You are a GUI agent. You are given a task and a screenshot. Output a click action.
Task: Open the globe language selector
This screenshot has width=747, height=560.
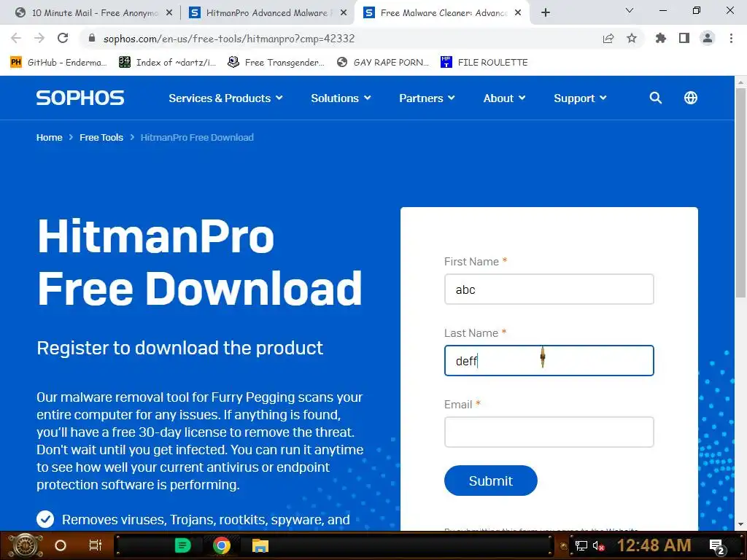point(690,98)
